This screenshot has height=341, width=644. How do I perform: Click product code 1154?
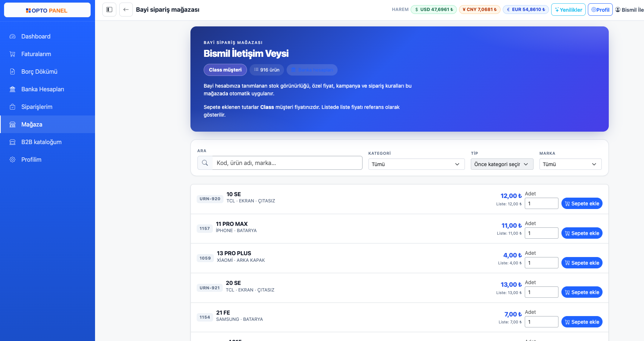(205, 317)
